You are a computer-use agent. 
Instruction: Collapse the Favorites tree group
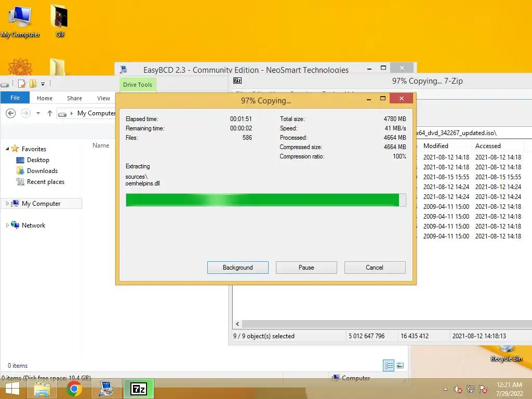pyautogui.click(x=7, y=149)
